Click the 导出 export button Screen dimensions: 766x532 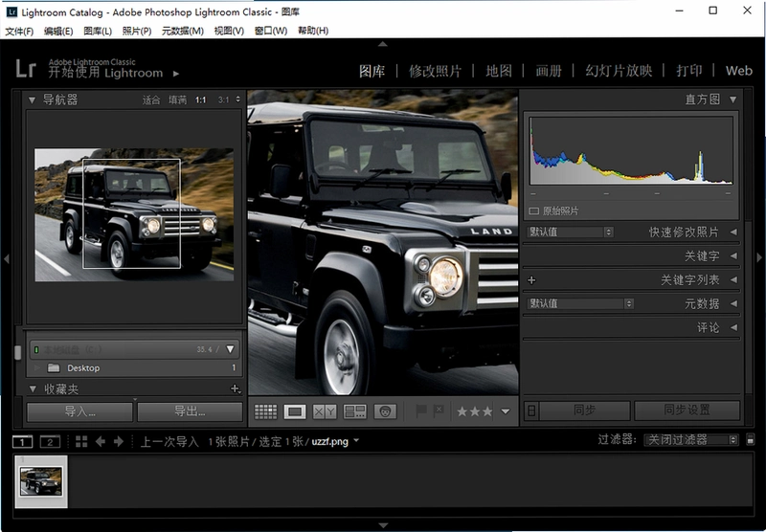[x=190, y=412]
